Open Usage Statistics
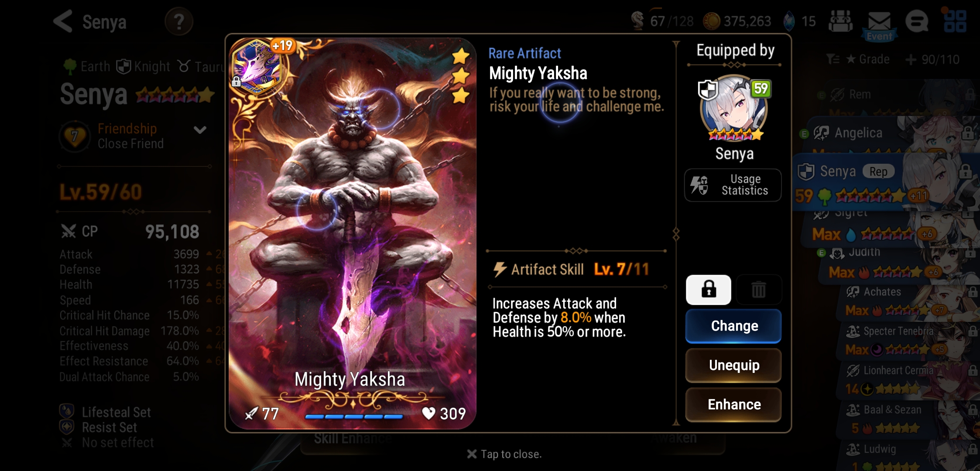Viewport: 980px width, 471px height. point(733,185)
